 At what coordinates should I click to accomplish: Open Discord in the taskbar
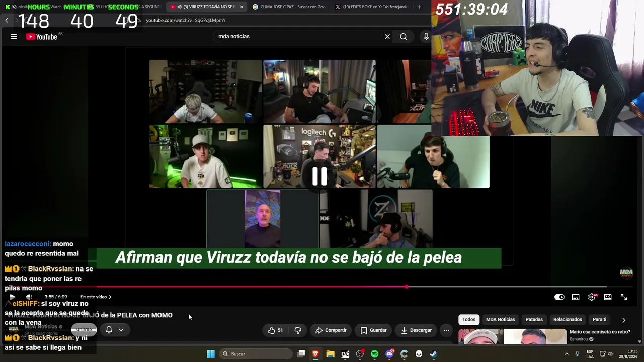pyautogui.click(x=389, y=354)
